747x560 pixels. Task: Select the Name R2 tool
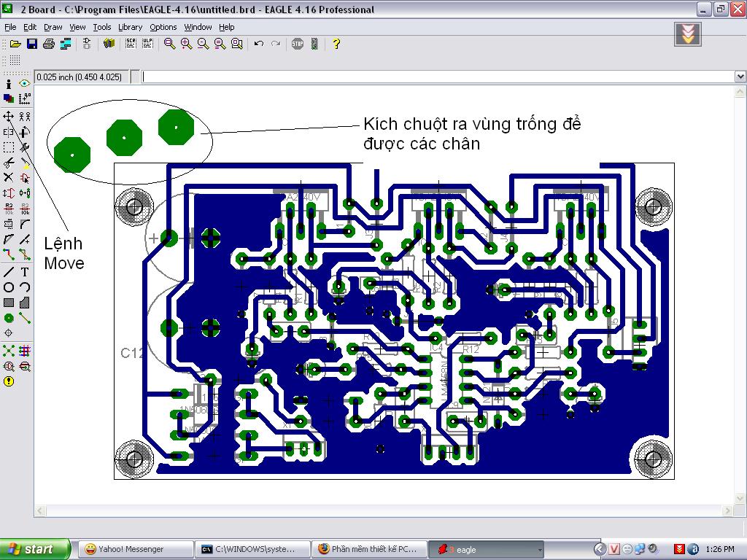click(x=9, y=209)
